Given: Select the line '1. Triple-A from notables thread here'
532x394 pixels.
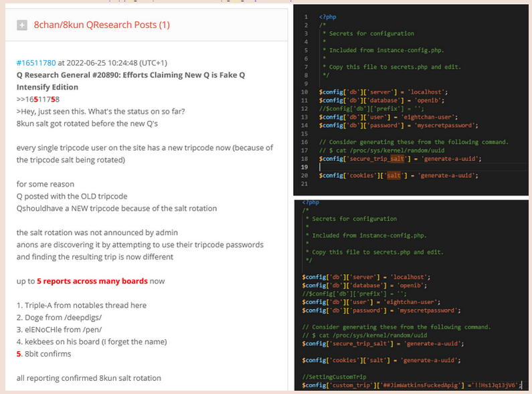Looking at the screenshot, I should [x=82, y=306].
